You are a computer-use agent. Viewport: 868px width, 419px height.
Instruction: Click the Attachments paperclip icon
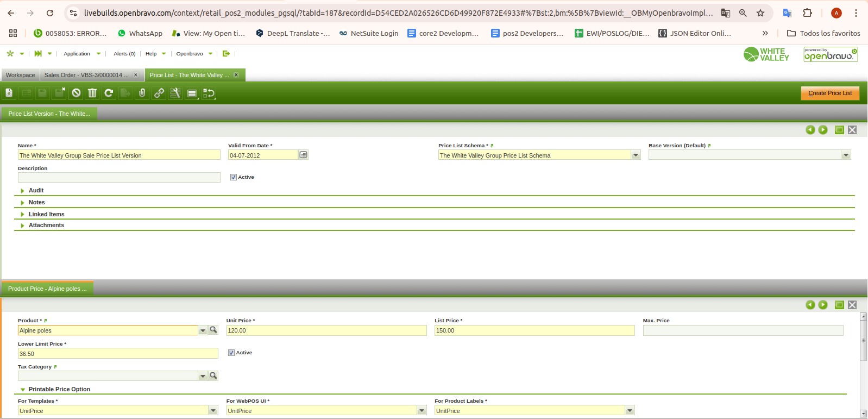pyautogui.click(x=142, y=93)
